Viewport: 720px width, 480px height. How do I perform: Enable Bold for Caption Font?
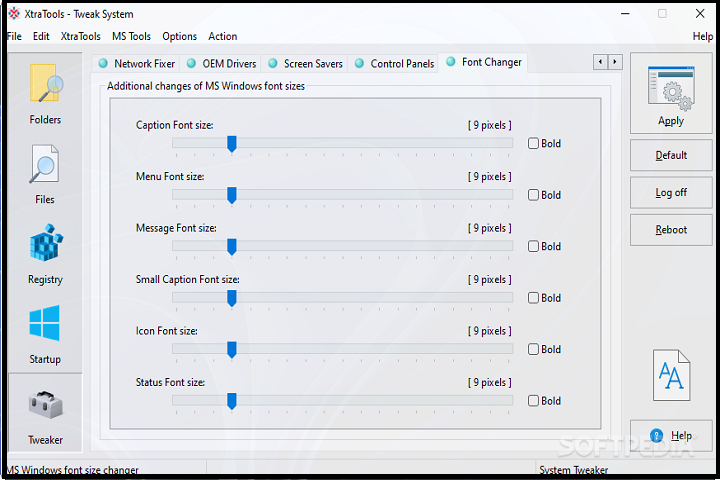(x=534, y=143)
